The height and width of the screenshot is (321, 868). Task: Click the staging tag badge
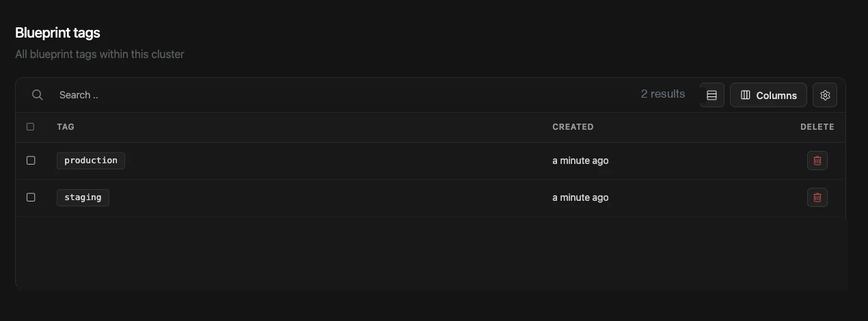point(83,197)
